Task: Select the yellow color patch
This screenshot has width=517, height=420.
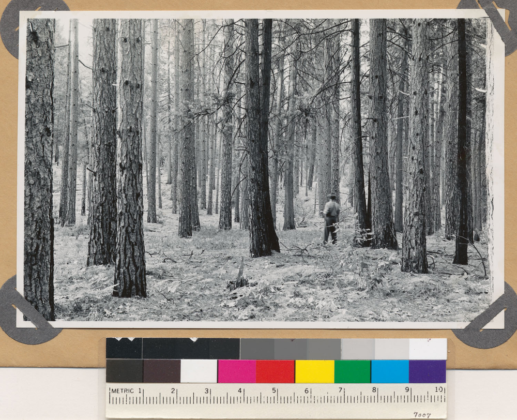Action: tap(314, 371)
